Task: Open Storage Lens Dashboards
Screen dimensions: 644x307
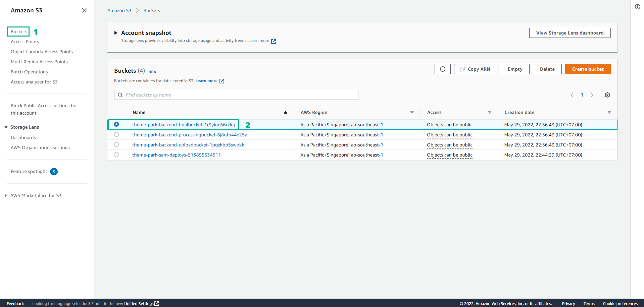Action: pos(23,137)
